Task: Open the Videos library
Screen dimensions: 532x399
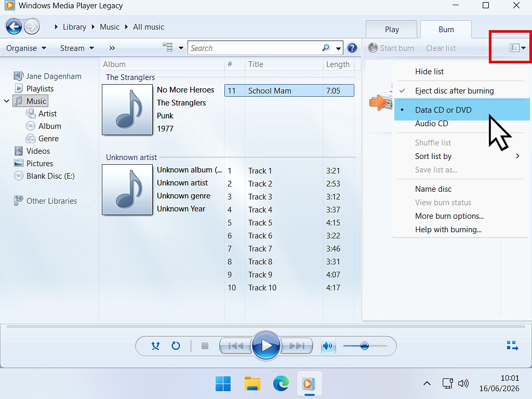Action: click(32, 151)
